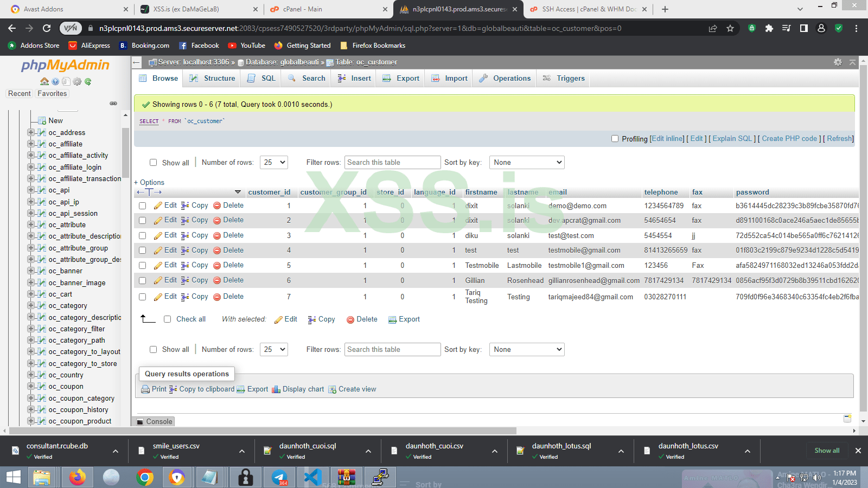Switch to the cPanel - Main browser tab
Screen dimensions: 868x488
[329, 9]
